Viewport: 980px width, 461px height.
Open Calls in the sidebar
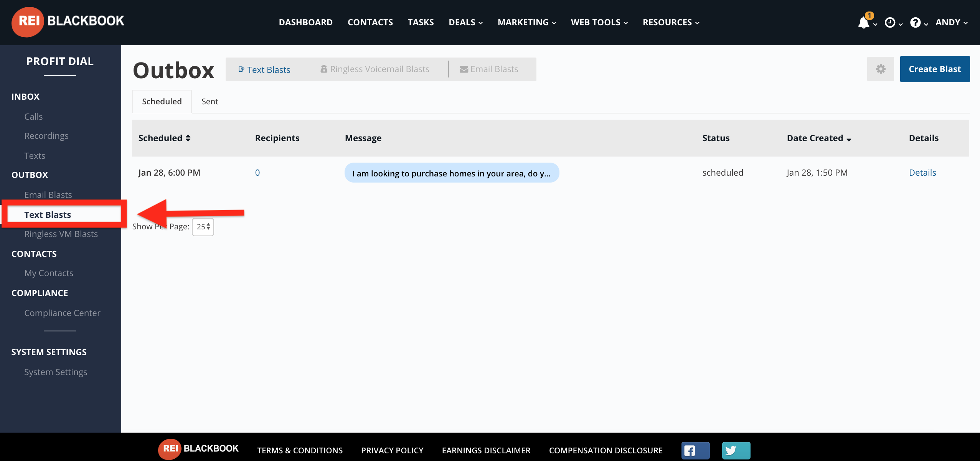pyautogui.click(x=33, y=117)
